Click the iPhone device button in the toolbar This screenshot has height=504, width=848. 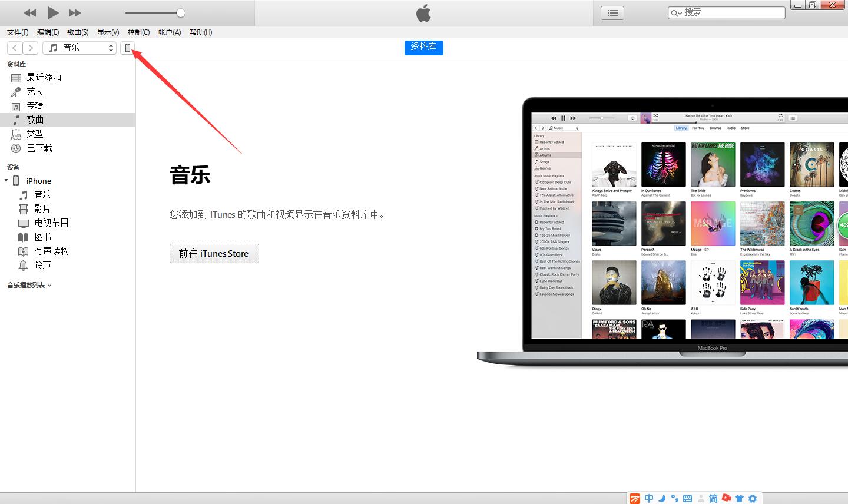pos(127,48)
